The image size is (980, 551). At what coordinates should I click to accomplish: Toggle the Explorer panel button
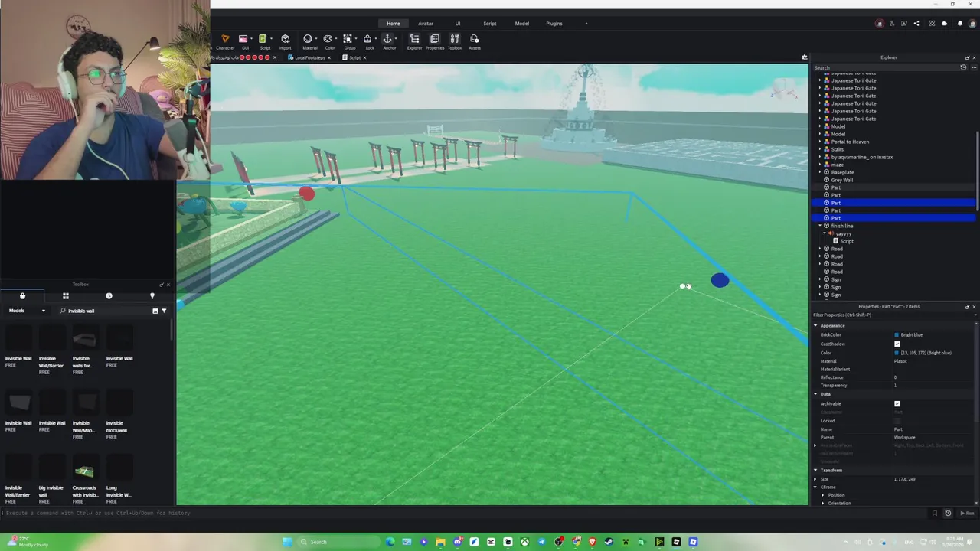(414, 41)
